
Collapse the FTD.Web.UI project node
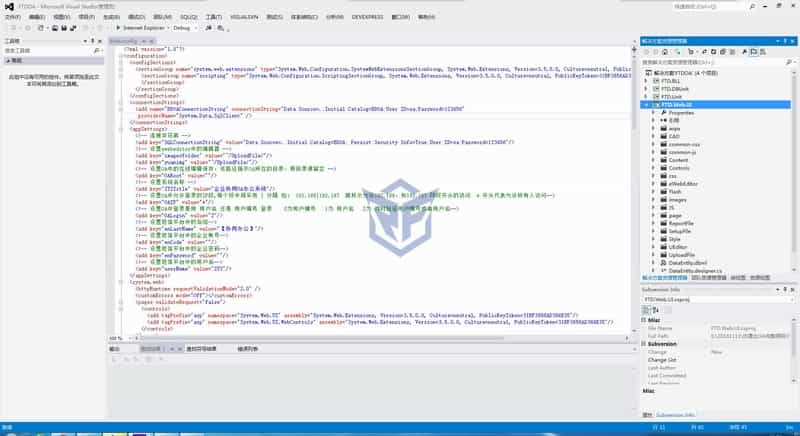point(646,104)
